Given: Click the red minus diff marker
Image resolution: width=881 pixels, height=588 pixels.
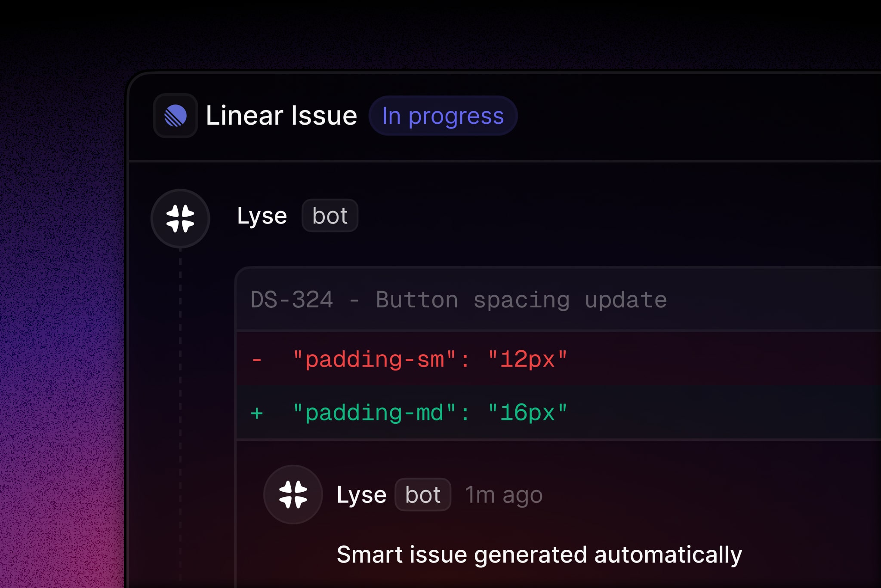Looking at the screenshot, I should click(257, 359).
